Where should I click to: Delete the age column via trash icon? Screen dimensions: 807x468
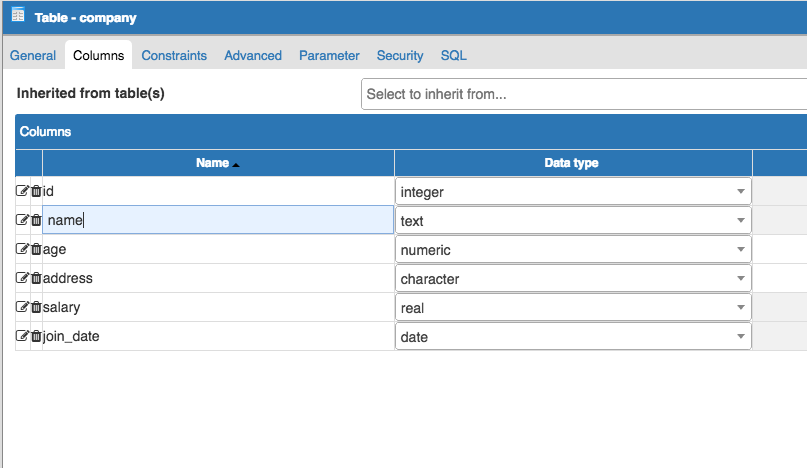tap(36, 249)
